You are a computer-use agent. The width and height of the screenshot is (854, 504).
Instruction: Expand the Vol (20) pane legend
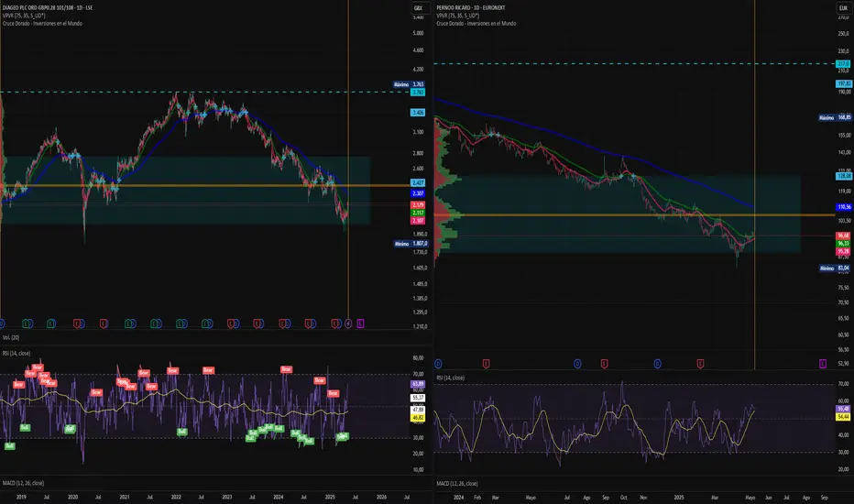pyautogui.click(x=11, y=338)
